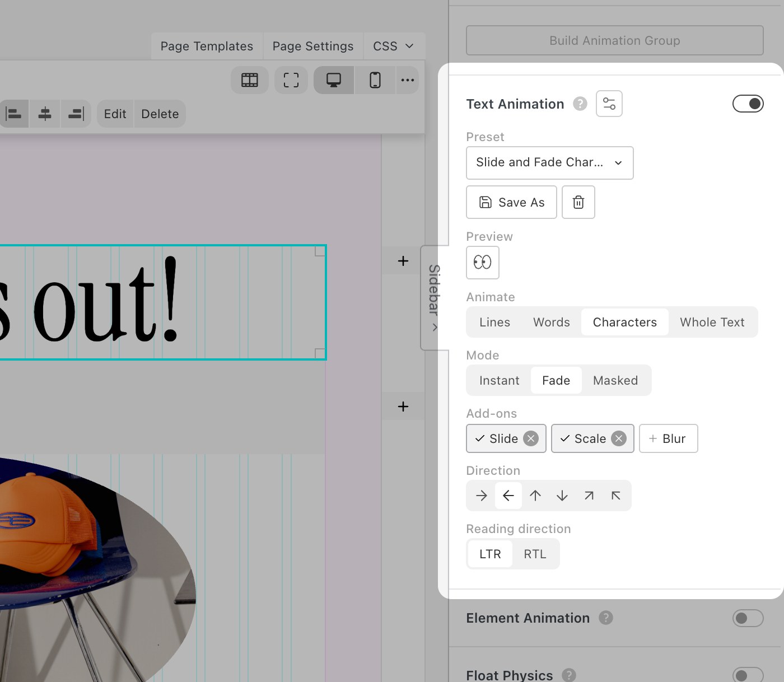Animate by Words
The height and width of the screenshot is (682, 784).
tap(552, 322)
